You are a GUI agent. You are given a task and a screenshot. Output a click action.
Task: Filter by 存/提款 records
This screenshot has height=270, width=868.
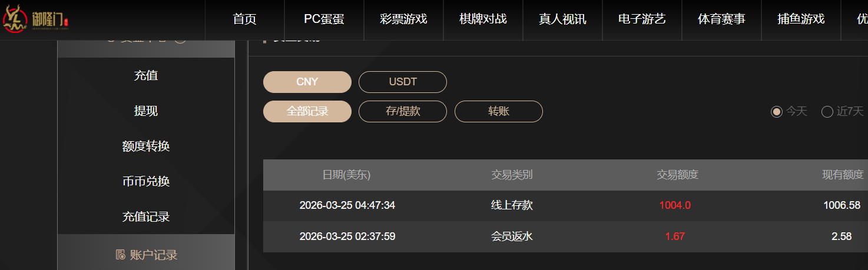403,111
